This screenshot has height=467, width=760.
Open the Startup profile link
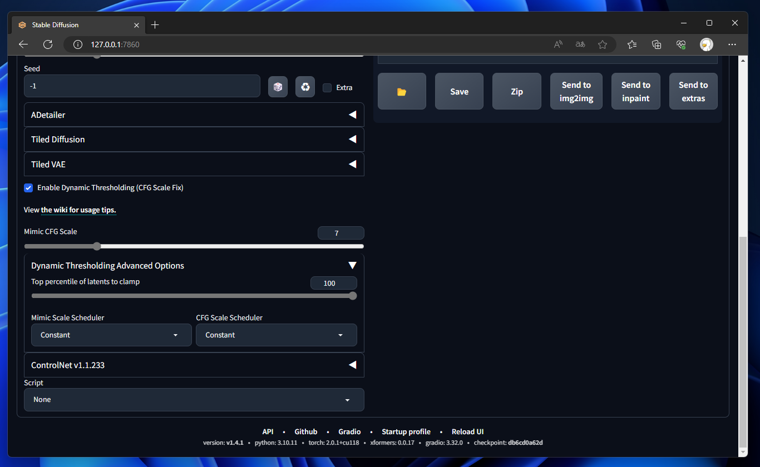[406, 432]
